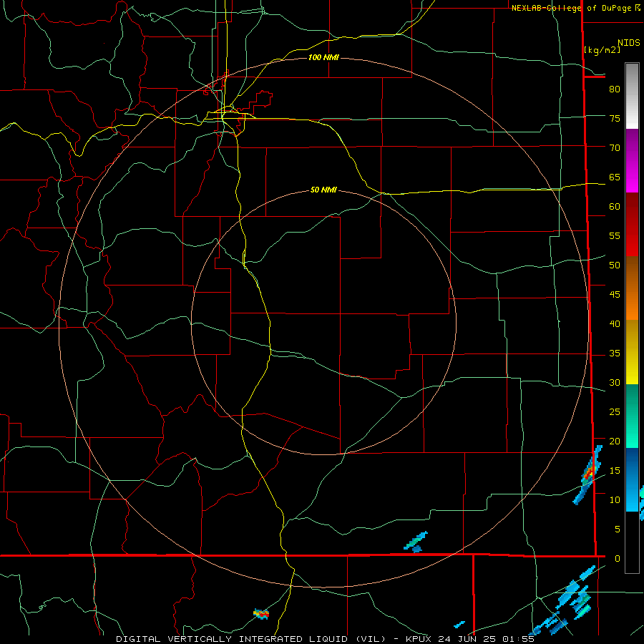This screenshot has height=644, width=644.
Task: Click the 15 value on the VIL scale
Action: 615,471
